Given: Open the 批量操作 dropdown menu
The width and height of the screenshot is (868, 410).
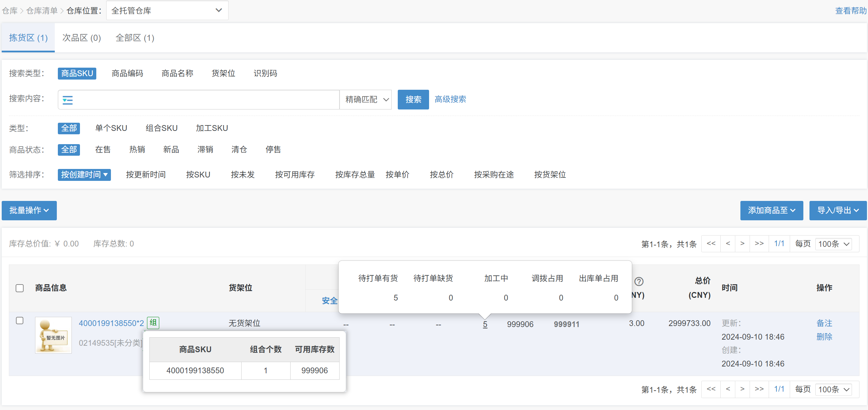Looking at the screenshot, I should (29, 210).
